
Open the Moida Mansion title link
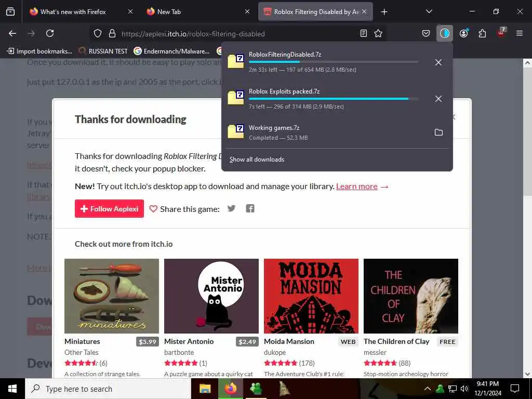click(289, 342)
